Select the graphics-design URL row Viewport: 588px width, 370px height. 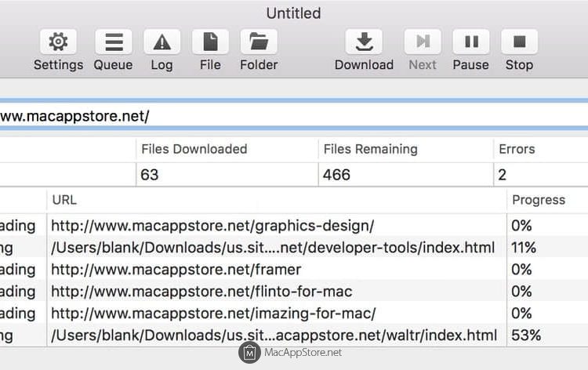pyautogui.click(x=212, y=226)
